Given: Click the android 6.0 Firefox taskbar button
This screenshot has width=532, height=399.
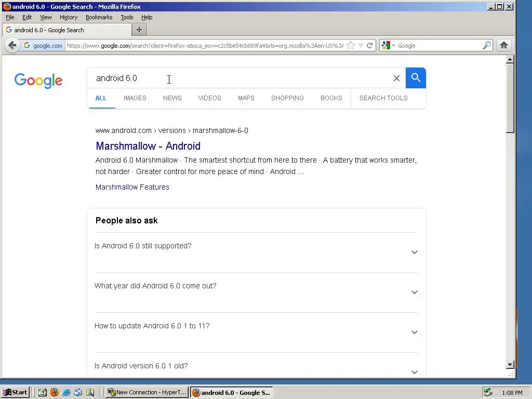Looking at the screenshot, I should pos(231,393).
